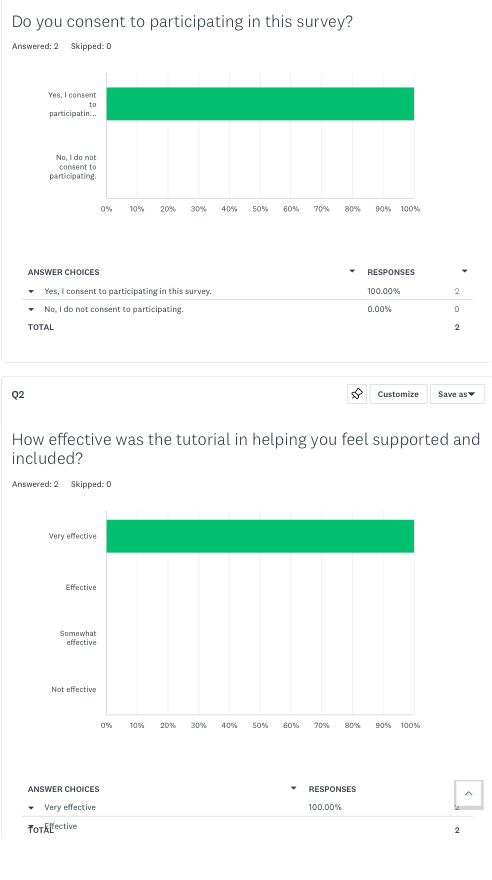Expand the 'Very effective' answer row arrow
Viewport: 492px width, 880px height.
(x=31, y=808)
